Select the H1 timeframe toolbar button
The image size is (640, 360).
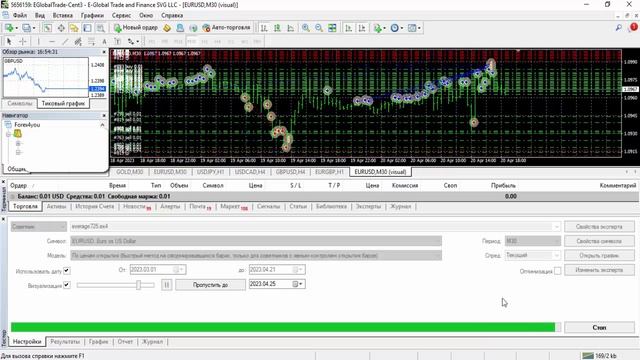tap(204, 41)
